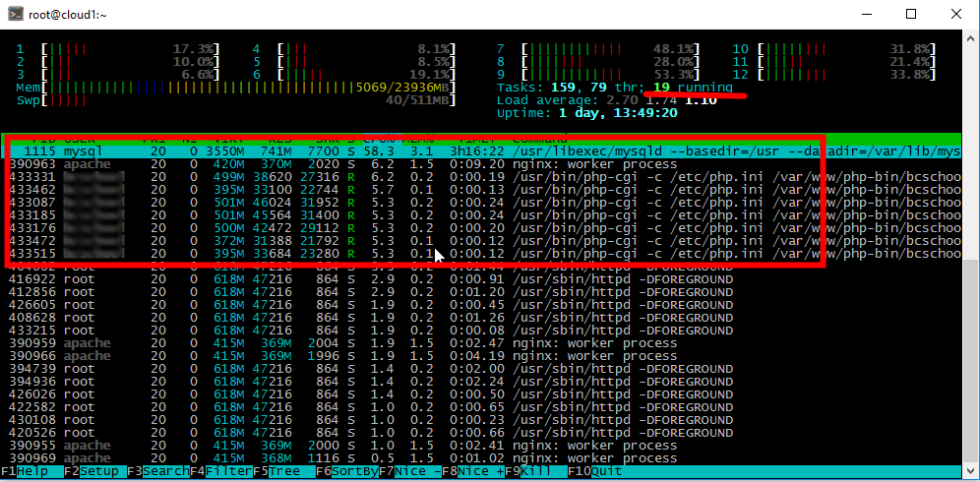Select nginx worker process PID 390963
The height and width of the screenshot is (482, 980).
481,164
